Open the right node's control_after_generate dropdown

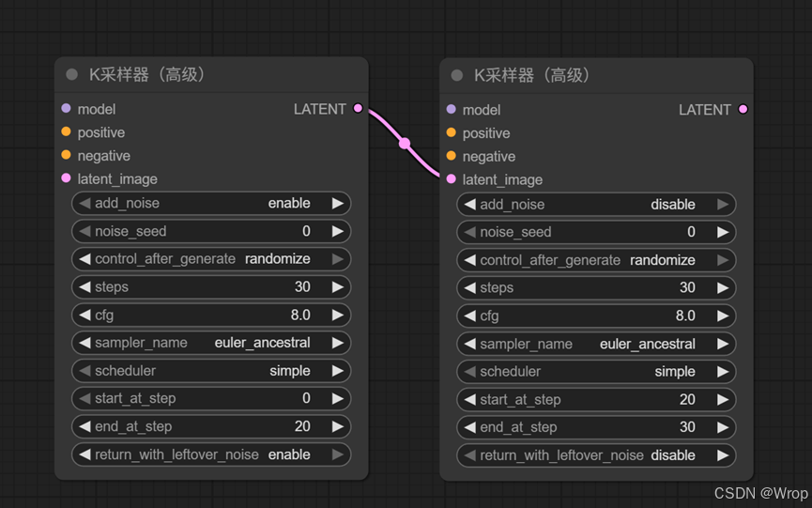596,260
